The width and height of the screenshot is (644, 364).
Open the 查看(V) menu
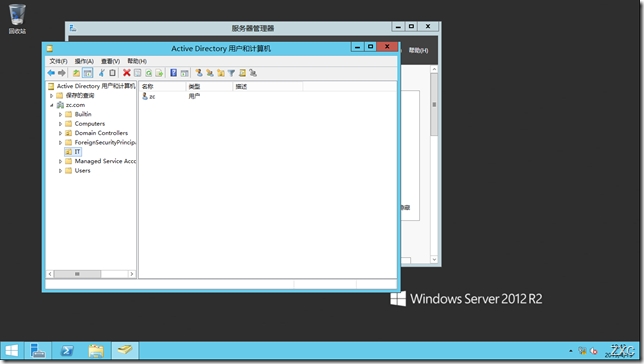click(110, 61)
